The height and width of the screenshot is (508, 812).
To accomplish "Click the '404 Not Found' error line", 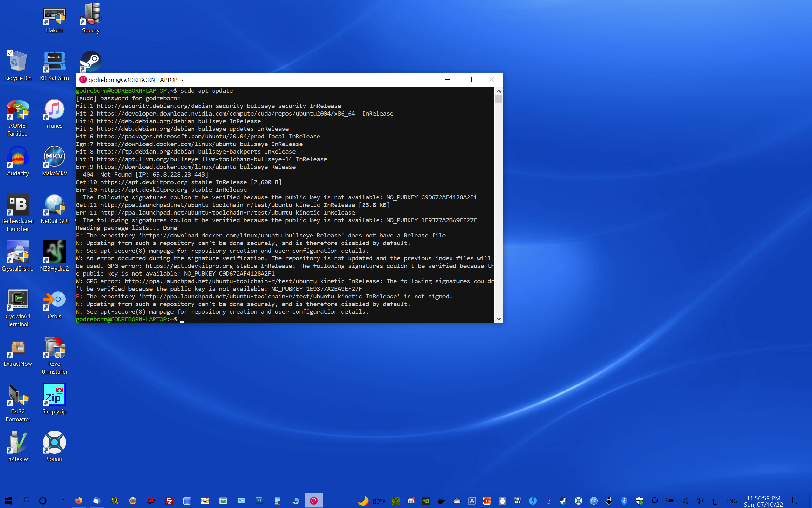I will (146, 175).
